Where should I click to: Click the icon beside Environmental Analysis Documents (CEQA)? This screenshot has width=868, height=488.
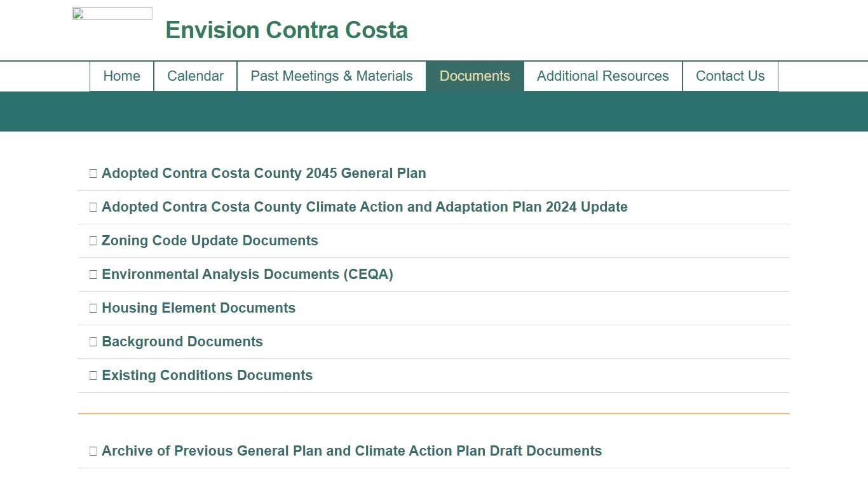[93, 274]
